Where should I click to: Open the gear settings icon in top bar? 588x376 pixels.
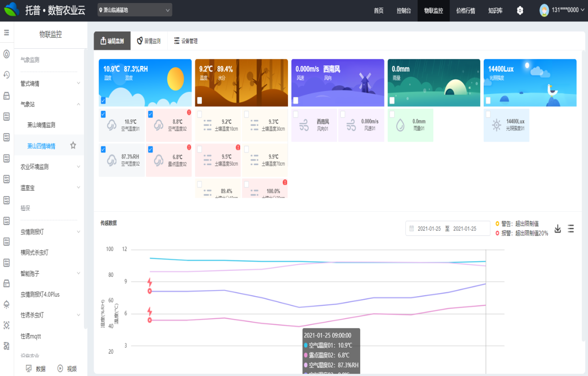(520, 11)
